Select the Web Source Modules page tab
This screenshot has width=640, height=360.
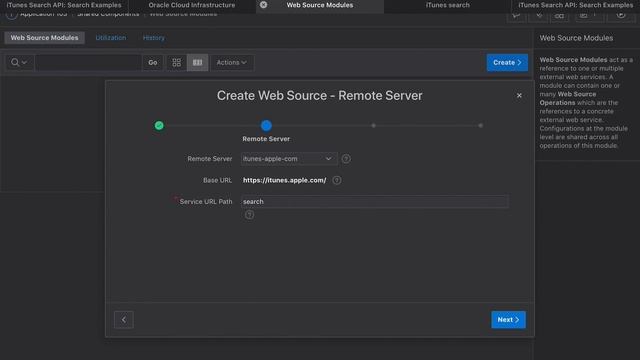(x=44, y=38)
